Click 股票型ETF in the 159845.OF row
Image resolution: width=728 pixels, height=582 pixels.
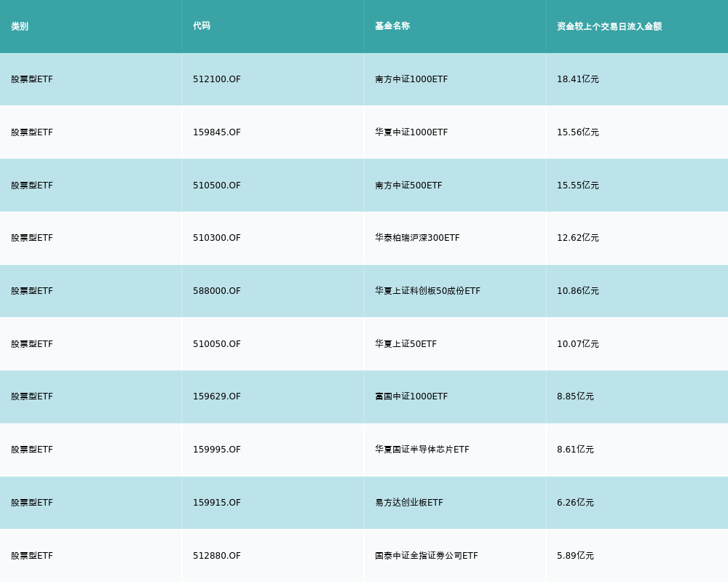(32, 132)
